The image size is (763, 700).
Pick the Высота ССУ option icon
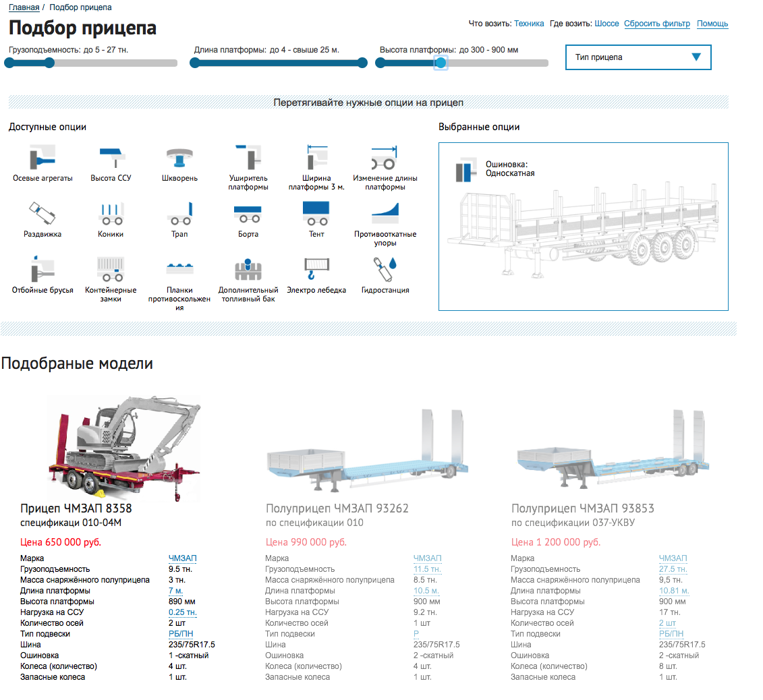(112, 156)
